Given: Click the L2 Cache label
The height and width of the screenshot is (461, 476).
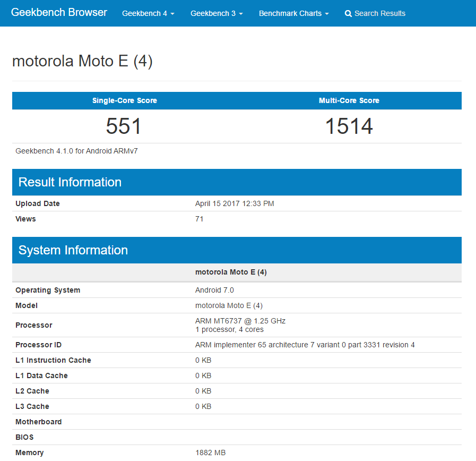Looking at the screenshot, I should point(32,391).
